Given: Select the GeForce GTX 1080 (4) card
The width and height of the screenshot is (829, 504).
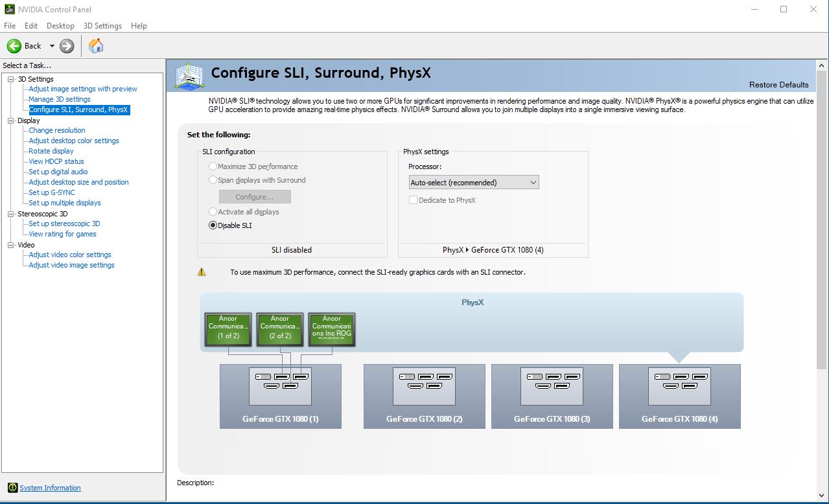Looking at the screenshot, I should click(x=680, y=396).
